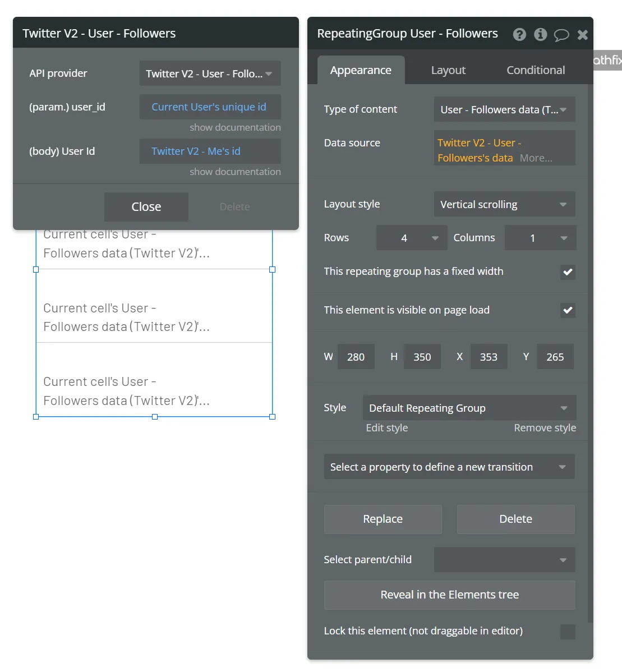Screen dimensions: 622x672
Task: Enable Lock this element checkbox
Action: point(568,632)
